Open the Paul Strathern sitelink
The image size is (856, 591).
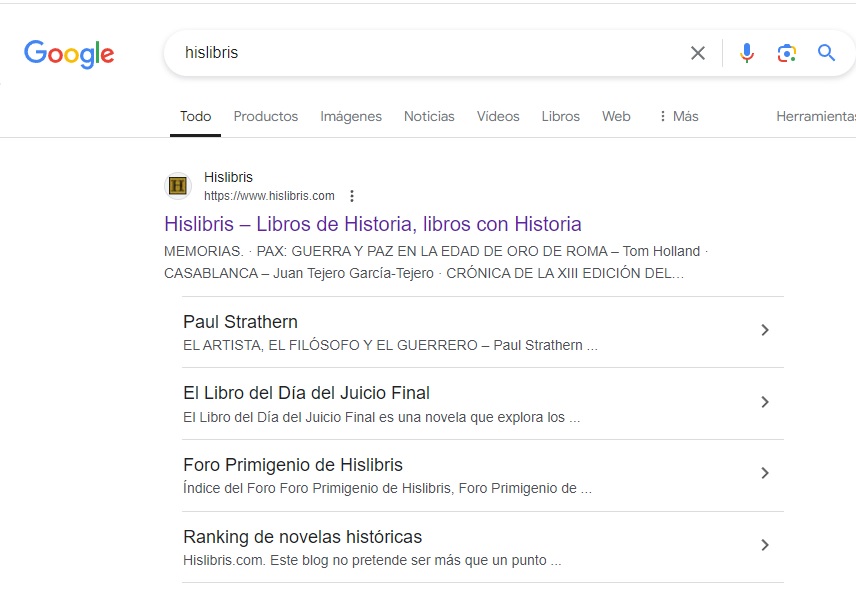pos(240,321)
